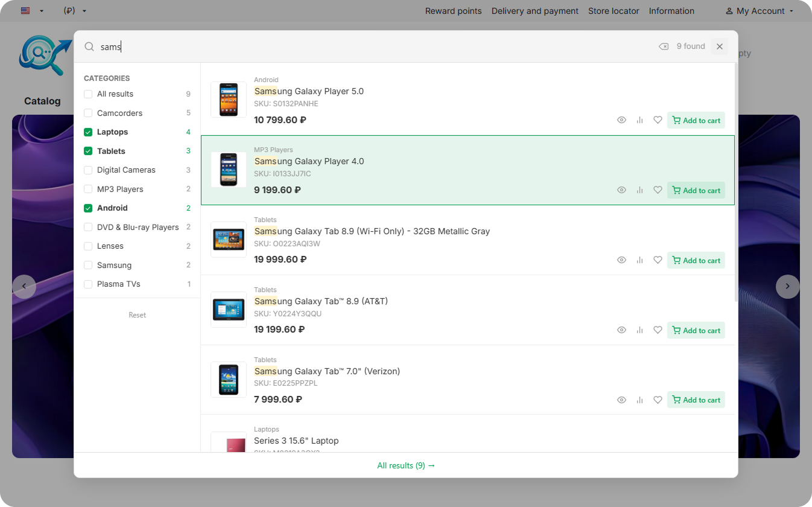Screen dimensions: 812x507
Task: Uncheck the Laptops category filter
Action: pos(88,132)
